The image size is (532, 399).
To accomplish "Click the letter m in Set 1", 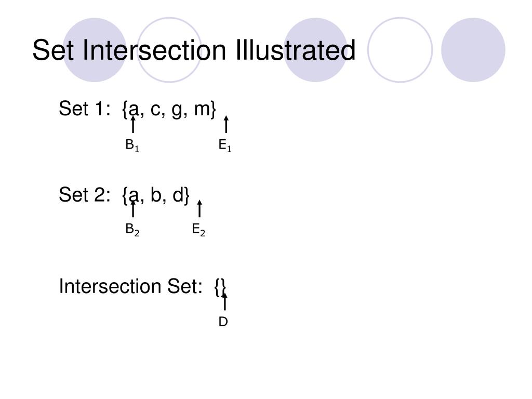I will click(201, 110).
